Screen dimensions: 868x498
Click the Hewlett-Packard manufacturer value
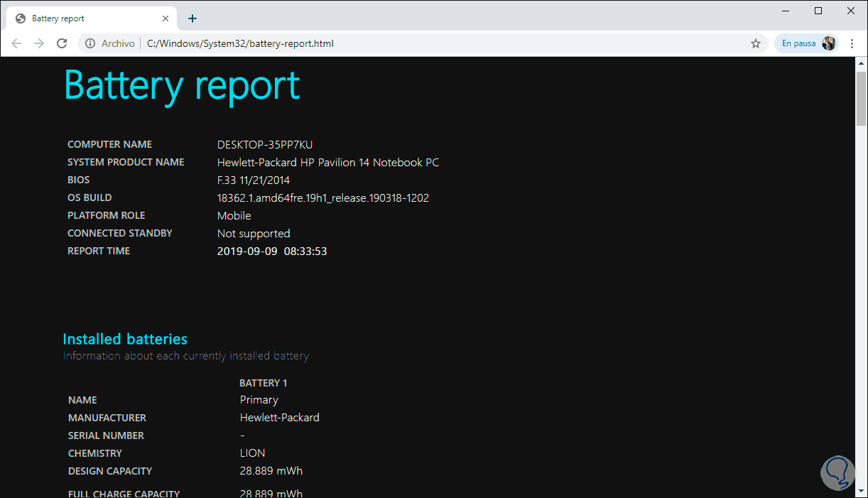pos(280,418)
